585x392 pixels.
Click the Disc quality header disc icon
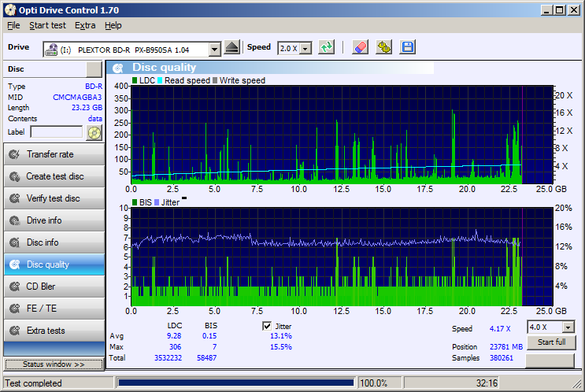118,68
